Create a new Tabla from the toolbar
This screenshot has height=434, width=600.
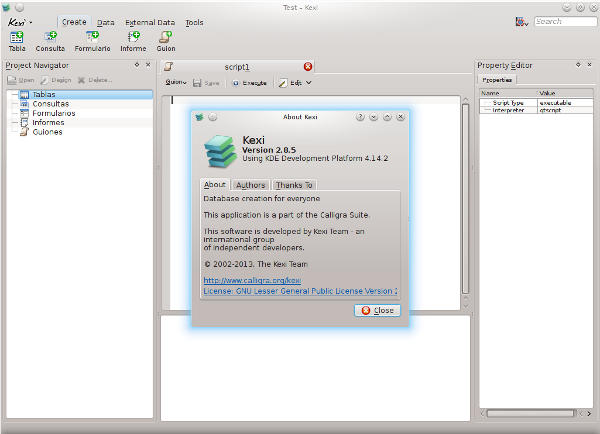[x=17, y=41]
